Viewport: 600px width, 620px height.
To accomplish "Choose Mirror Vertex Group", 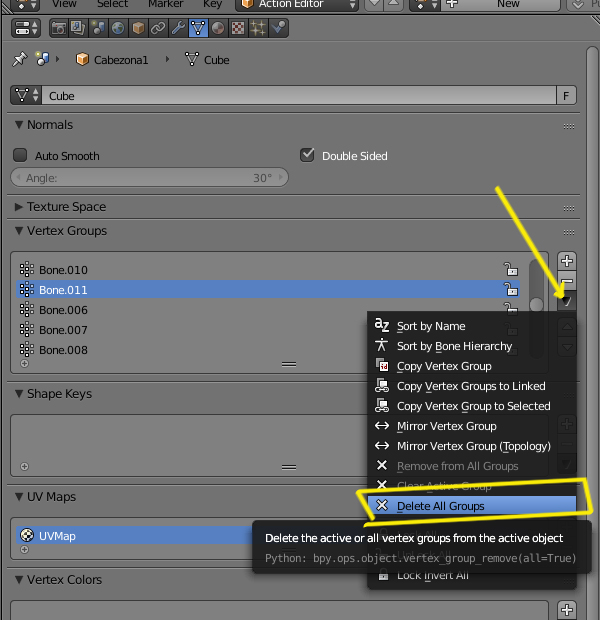I will point(471,426).
